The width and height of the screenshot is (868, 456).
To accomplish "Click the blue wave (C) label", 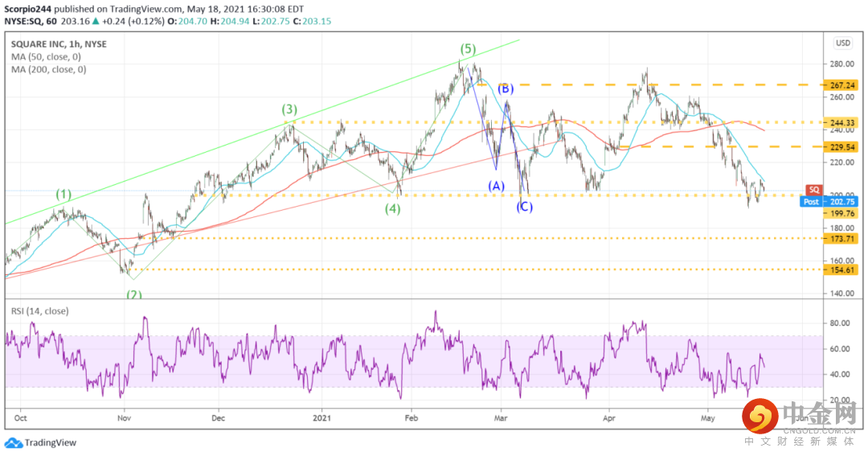I will pyautogui.click(x=524, y=207).
